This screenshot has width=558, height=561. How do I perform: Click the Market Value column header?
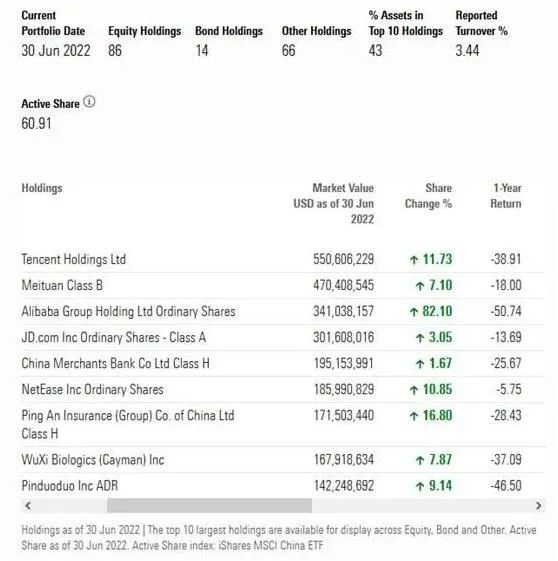coord(334,203)
